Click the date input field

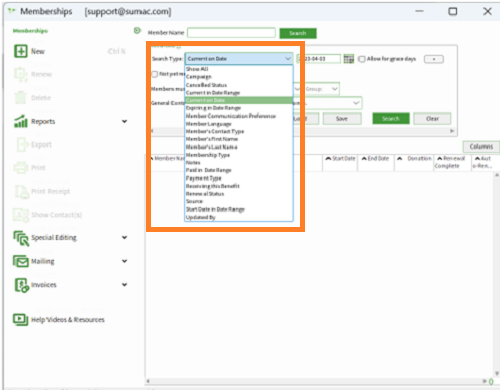(318, 59)
